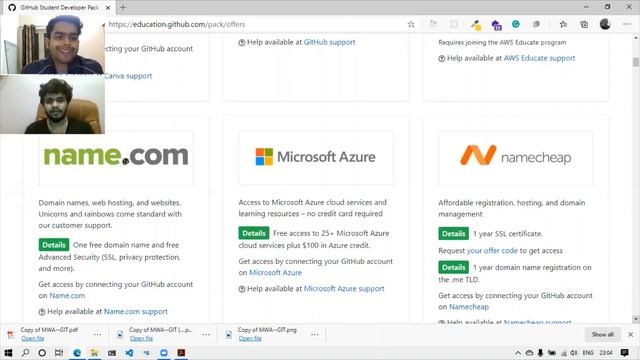This screenshot has height=360, width=640.
Task: Close the downloads bar
Action: [631, 334]
